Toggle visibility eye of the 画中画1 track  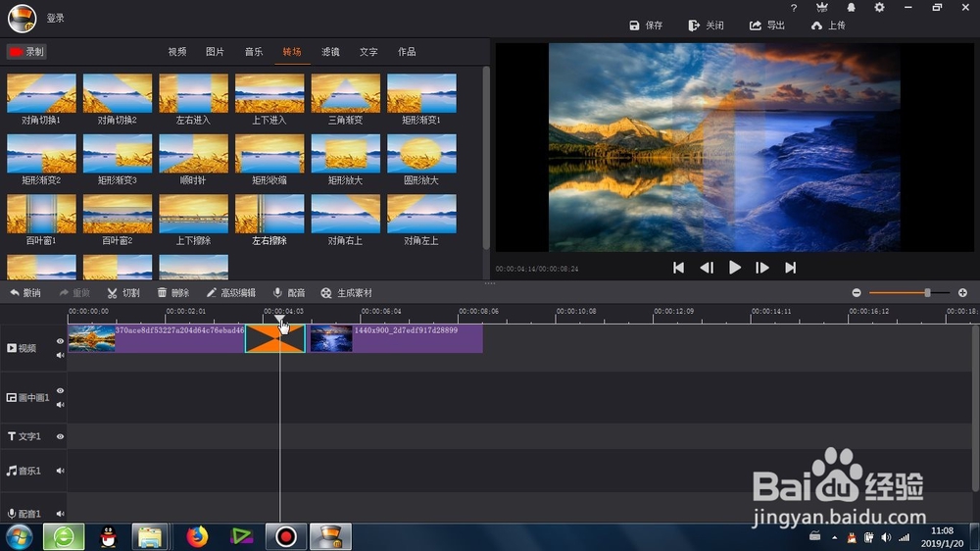[x=60, y=390]
